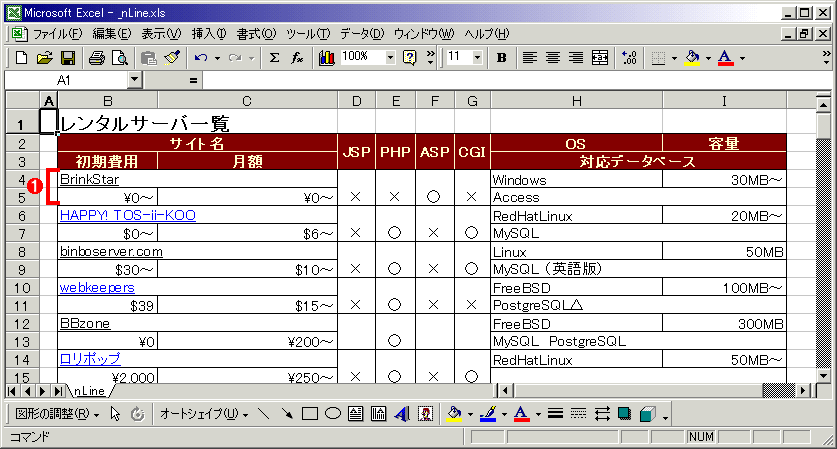This screenshot has height=449, width=837.
Task: Select the Format Painter brush icon
Action: 172,58
